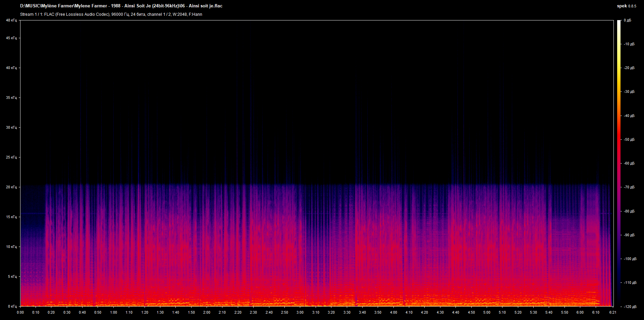Click the 4:30 time axis marker
Viewport: 644px width, 320px height.
(x=440, y=312)
